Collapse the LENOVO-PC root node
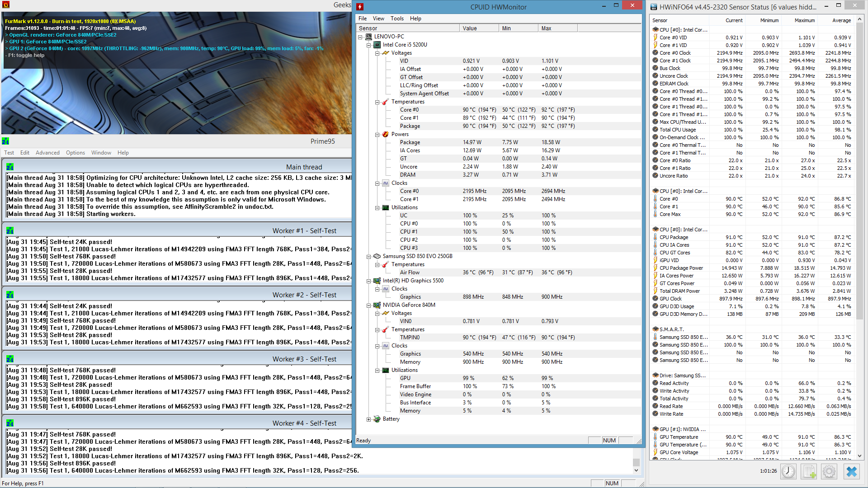 coord(360,37)
